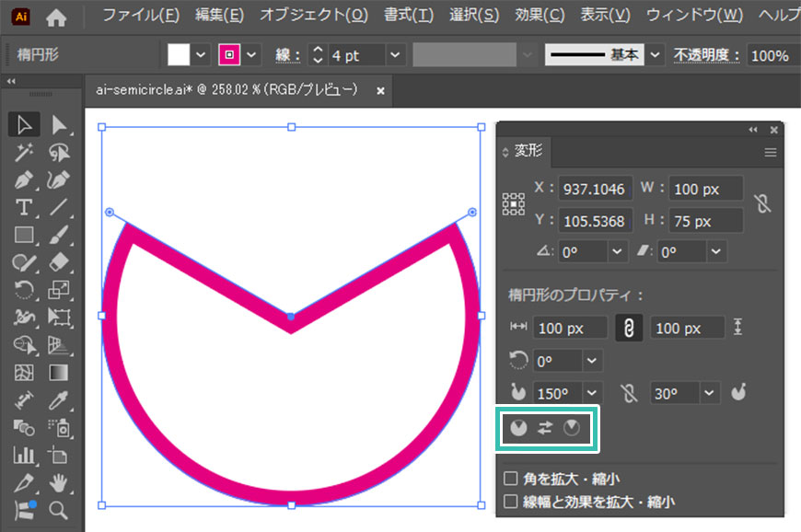Select the Magic Wand tool
Viewport: 801px width, 532px height.
24,152
